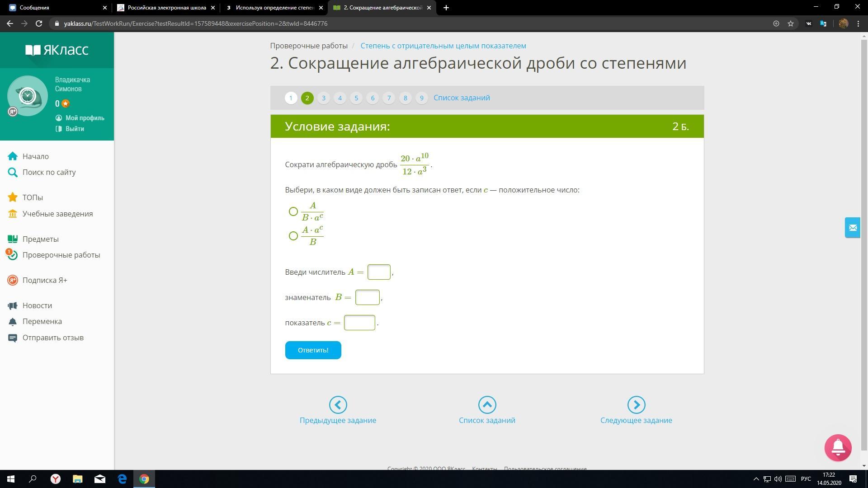
Task: Open ТОПы star icon in sidebar
Action: click(x=13, y=197)
